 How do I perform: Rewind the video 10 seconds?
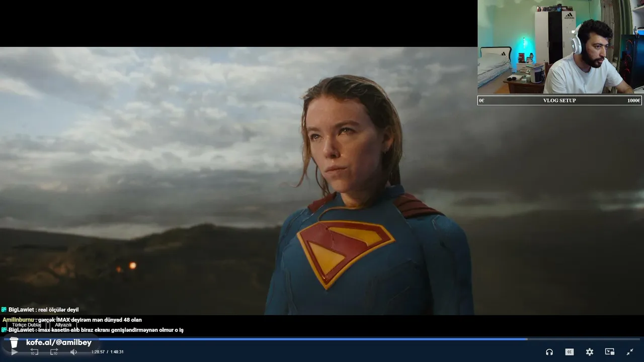(x=34, y=352)
